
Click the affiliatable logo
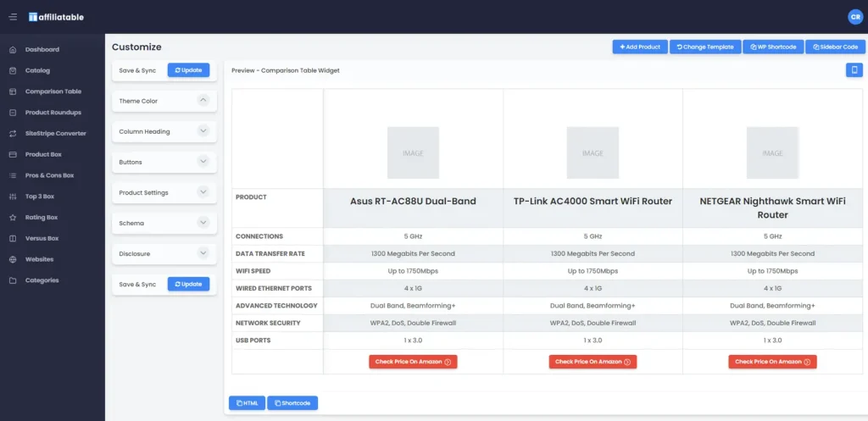tap(56, 17)
